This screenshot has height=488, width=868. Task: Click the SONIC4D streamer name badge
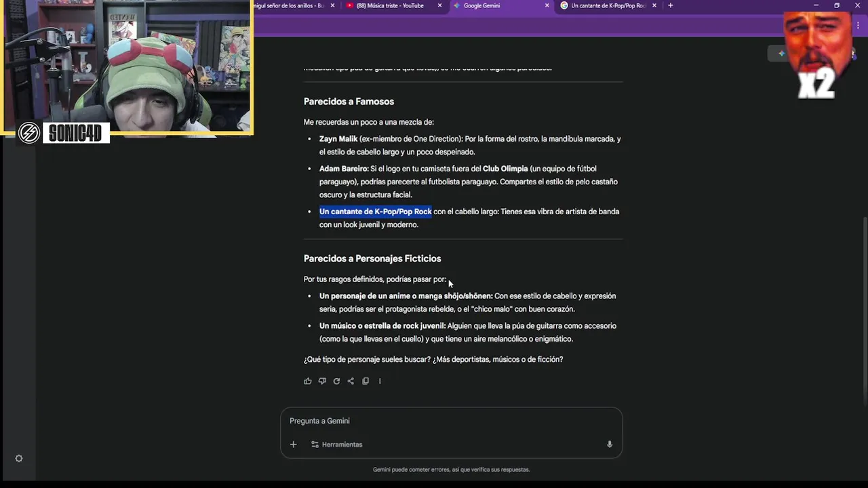point(76,134)
